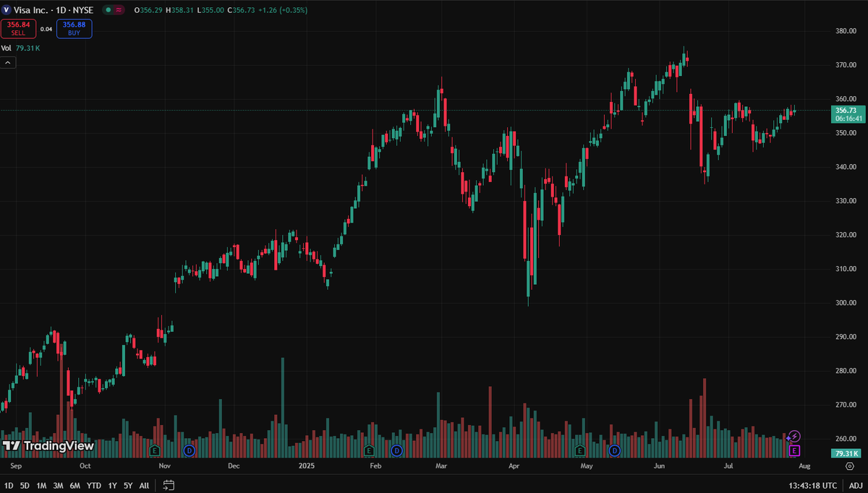
Task: Click the L355.00 low value
Action: (x=210, y=10)
